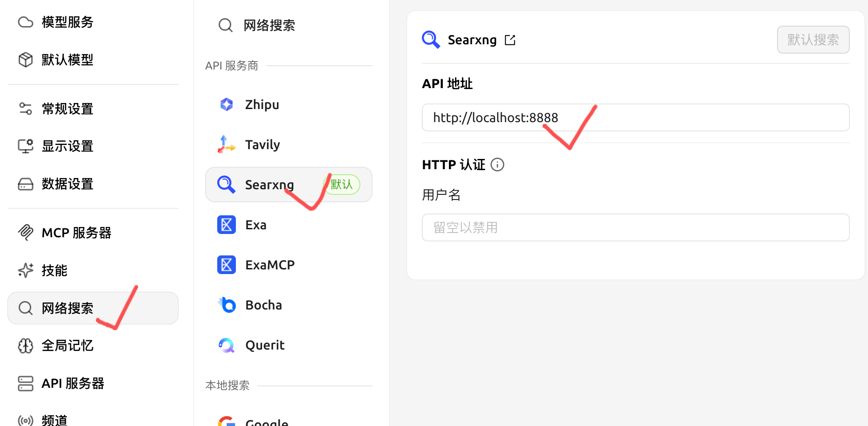This screenshot has height=426, width=868.
Task: Click the Querit provider logo
Action: click(x=227, y=345)
